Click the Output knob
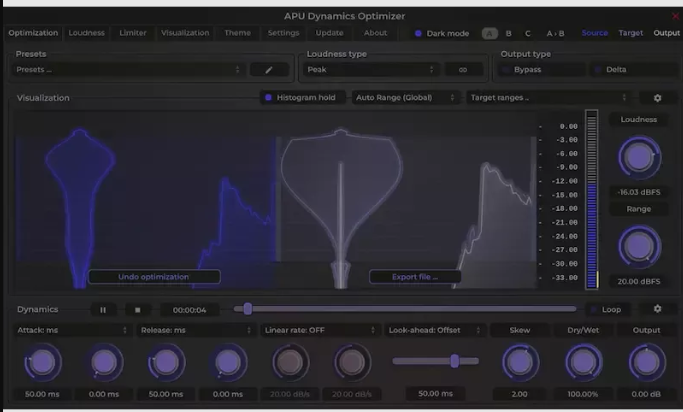 (x=646, y=362)
